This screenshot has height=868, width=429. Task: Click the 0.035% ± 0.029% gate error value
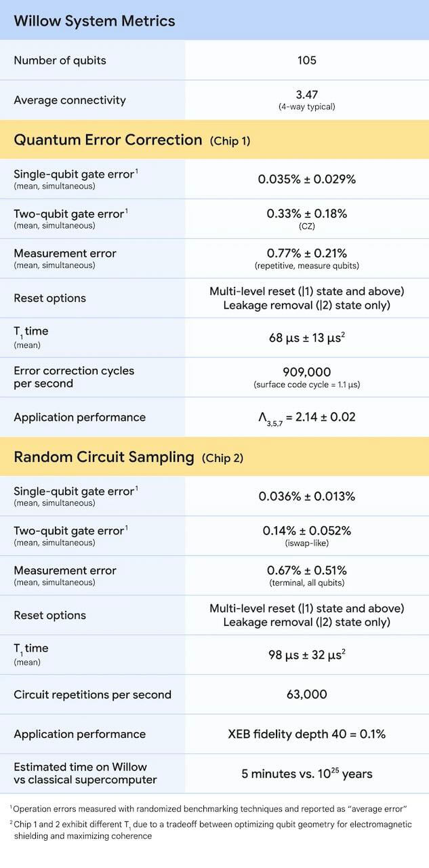pos(306,179)
